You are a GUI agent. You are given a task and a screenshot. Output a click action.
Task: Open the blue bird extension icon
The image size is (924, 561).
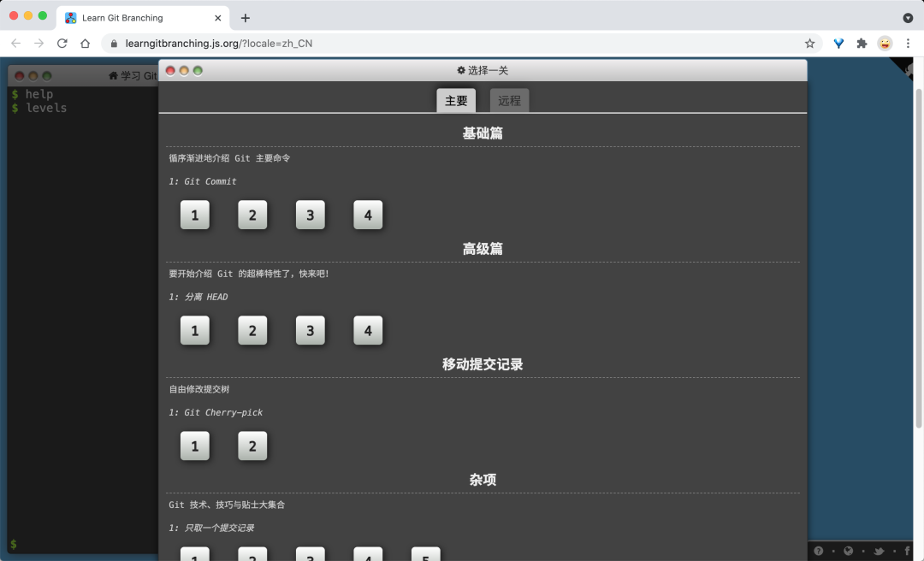click(x=838, y=43)
